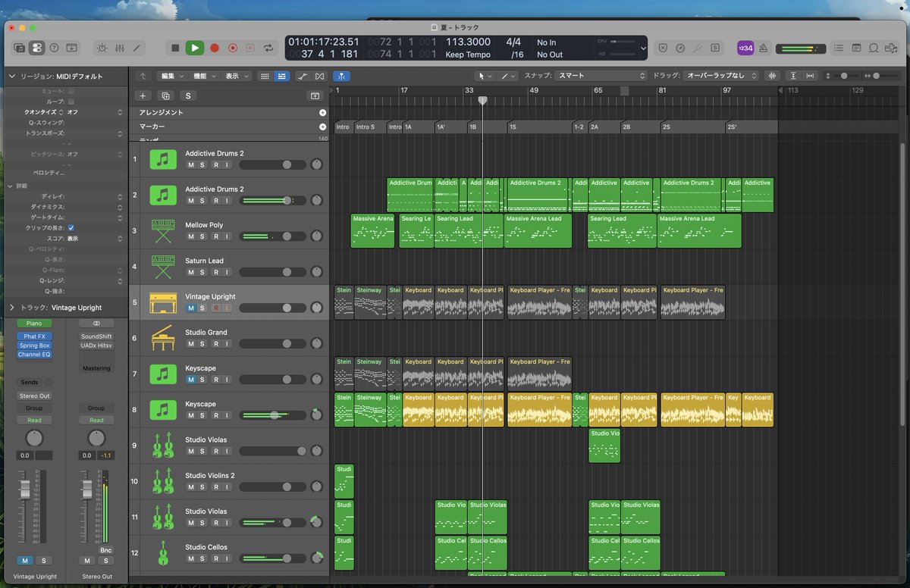Open the 編集 (Edit) menu

click(171, 76)
